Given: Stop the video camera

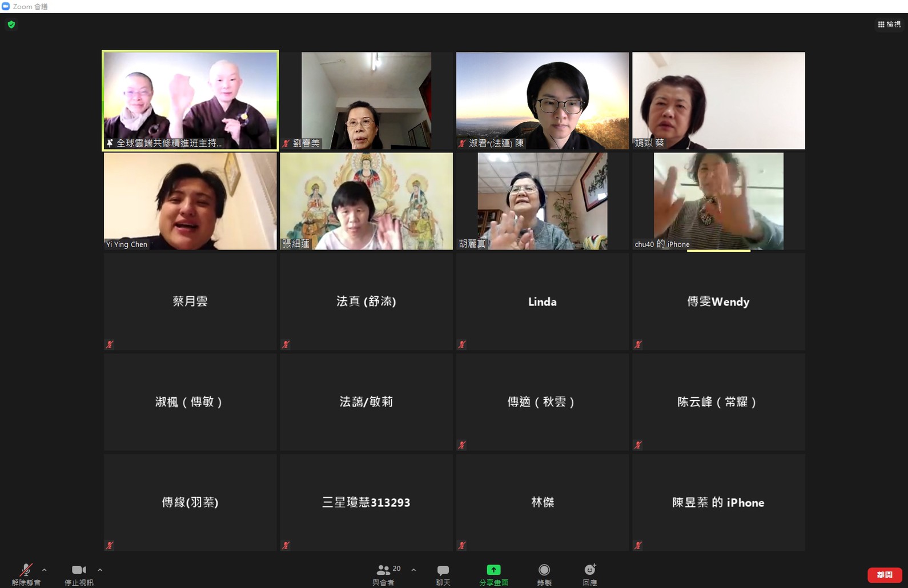Looking at the screenshot, I should pos(79,570).
